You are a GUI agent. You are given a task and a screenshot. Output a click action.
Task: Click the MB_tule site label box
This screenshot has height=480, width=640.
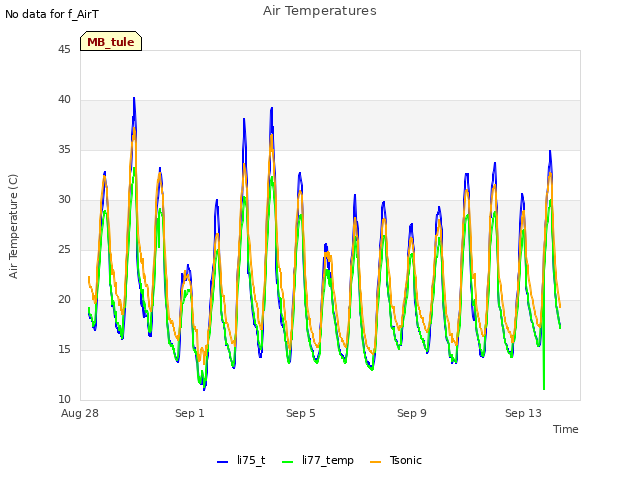pyautogui.click(x=111, y=41)
